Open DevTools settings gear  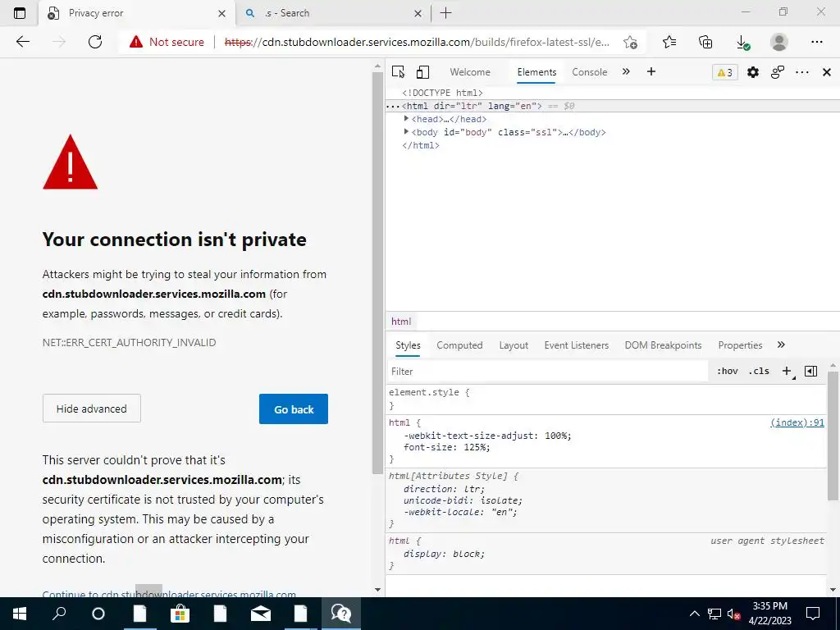point(753,72)
